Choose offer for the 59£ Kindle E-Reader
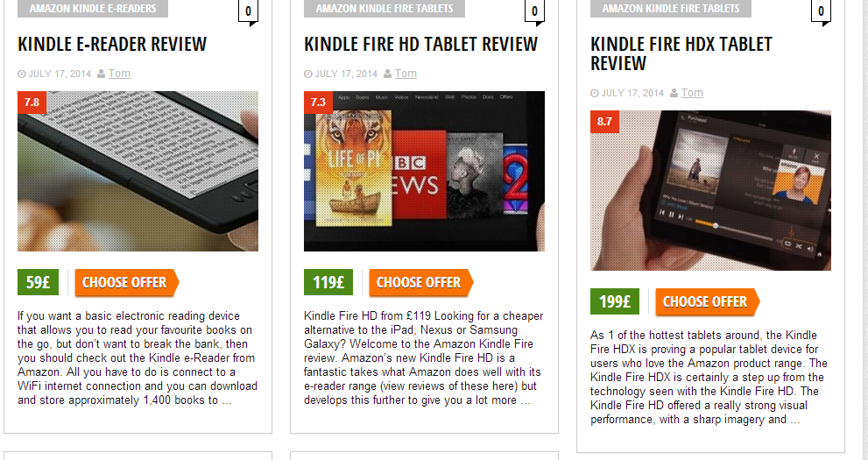 127,282
